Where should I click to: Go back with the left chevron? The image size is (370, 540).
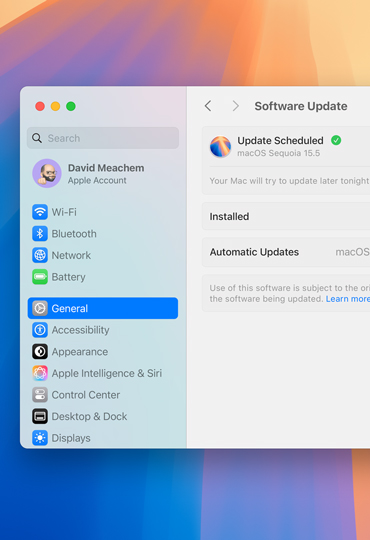point(208,106)
